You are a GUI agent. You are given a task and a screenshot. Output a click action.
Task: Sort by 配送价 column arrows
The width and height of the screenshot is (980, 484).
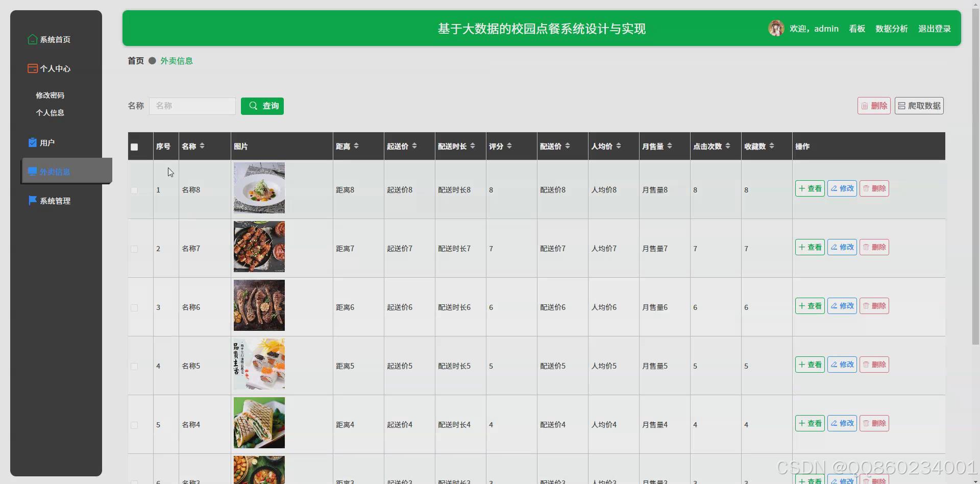coord(568,146)
